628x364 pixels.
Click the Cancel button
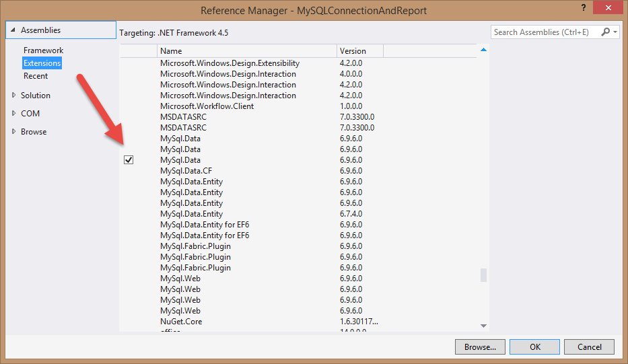[589, 347]
